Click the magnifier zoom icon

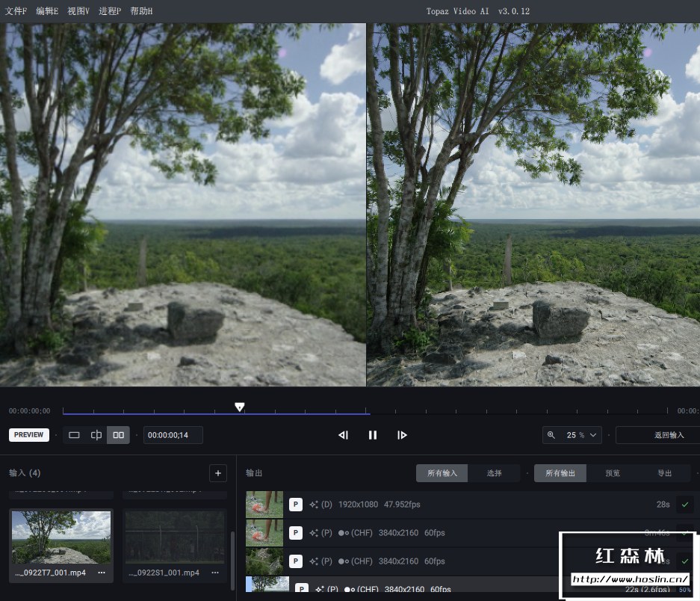tap(551, 435)
